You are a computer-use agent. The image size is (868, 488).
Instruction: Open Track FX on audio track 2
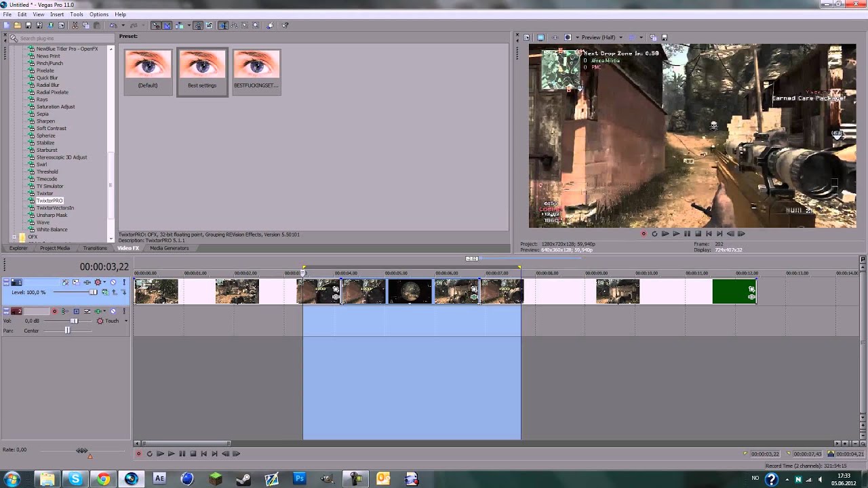(x=98, y=311)
